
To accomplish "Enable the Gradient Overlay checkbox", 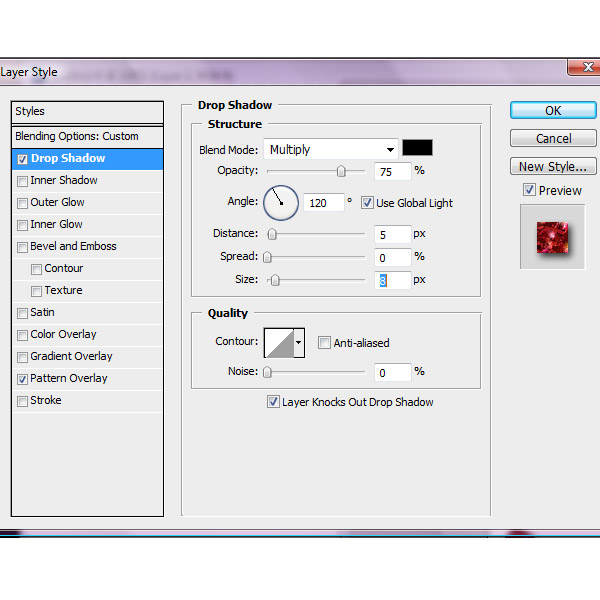I will pos(22,357).
